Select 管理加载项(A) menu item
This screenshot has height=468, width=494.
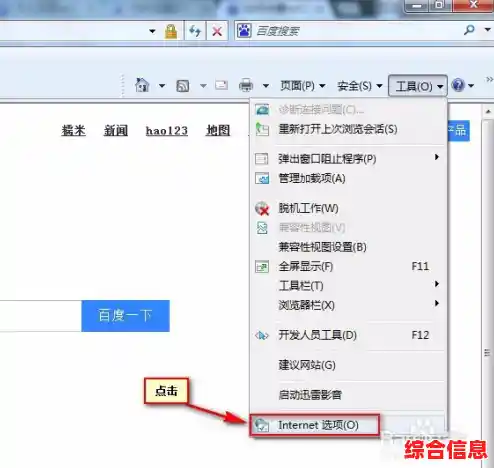tap(348, 178)
